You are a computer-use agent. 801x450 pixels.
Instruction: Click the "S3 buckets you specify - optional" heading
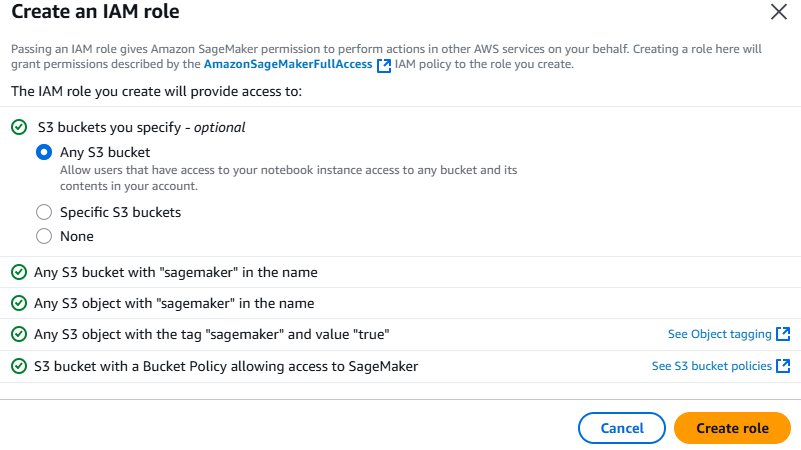click(142, 127)
